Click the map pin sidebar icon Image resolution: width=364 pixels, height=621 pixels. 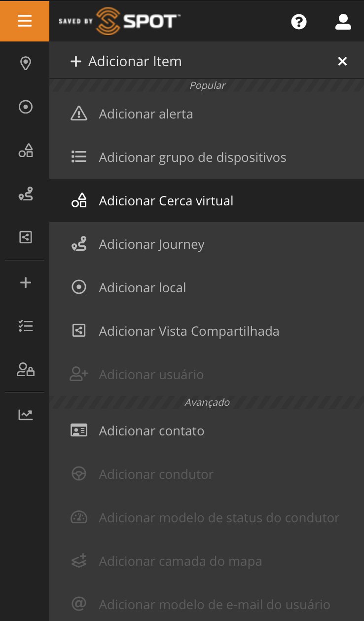(x=25, y=63)
